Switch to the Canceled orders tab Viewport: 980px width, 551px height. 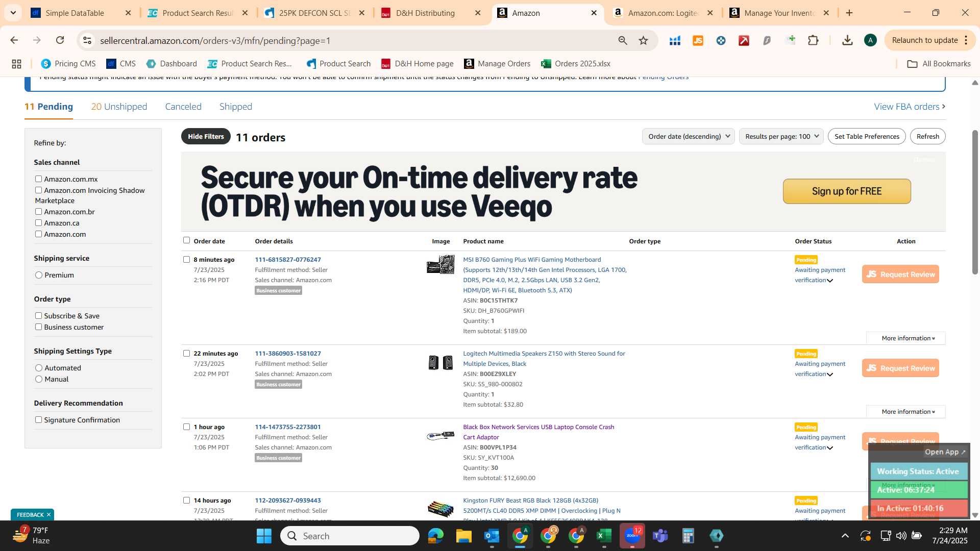[183, 107]
